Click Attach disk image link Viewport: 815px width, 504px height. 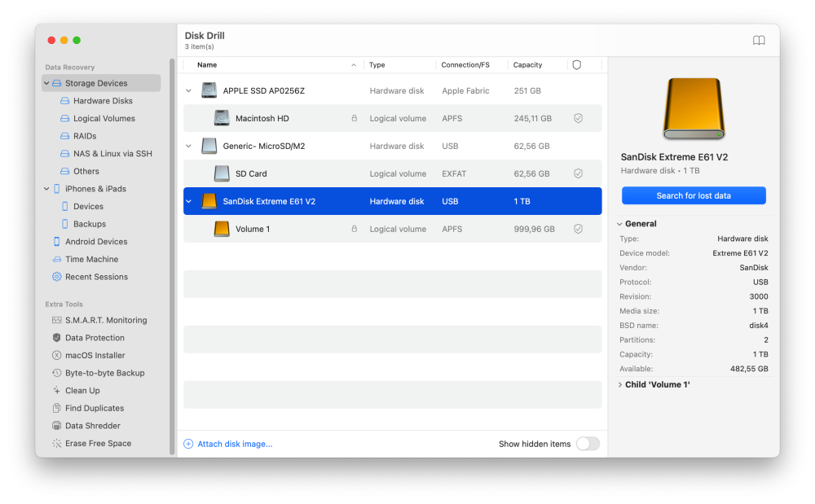[x=235, y=444]
